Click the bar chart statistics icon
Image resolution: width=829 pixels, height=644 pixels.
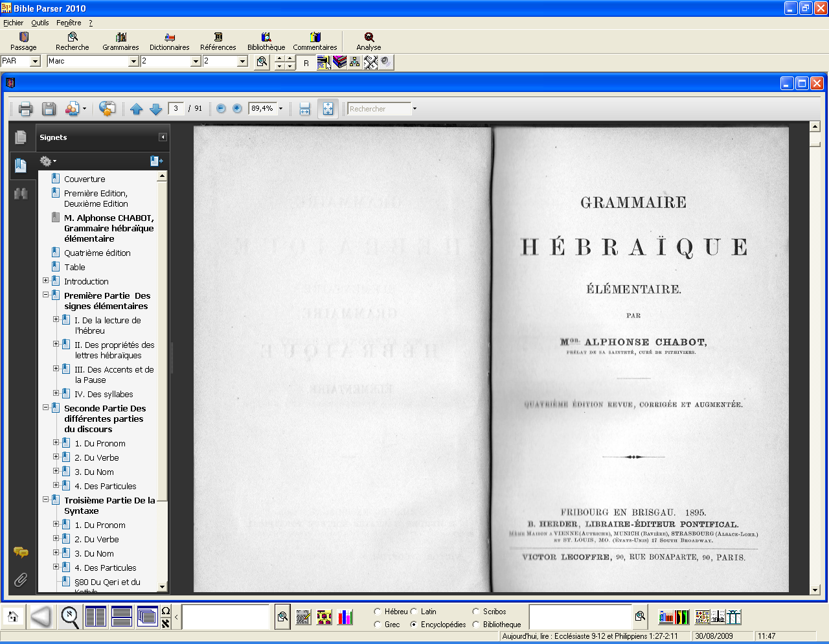click(345, 617)
